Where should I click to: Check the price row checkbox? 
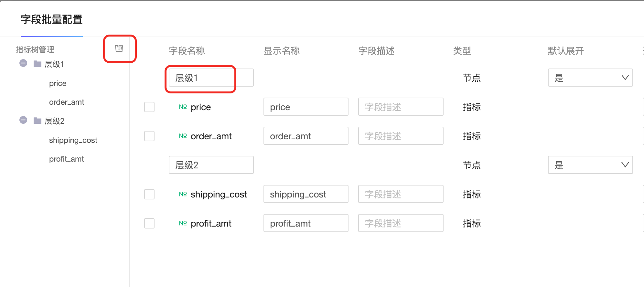(149, 107)
